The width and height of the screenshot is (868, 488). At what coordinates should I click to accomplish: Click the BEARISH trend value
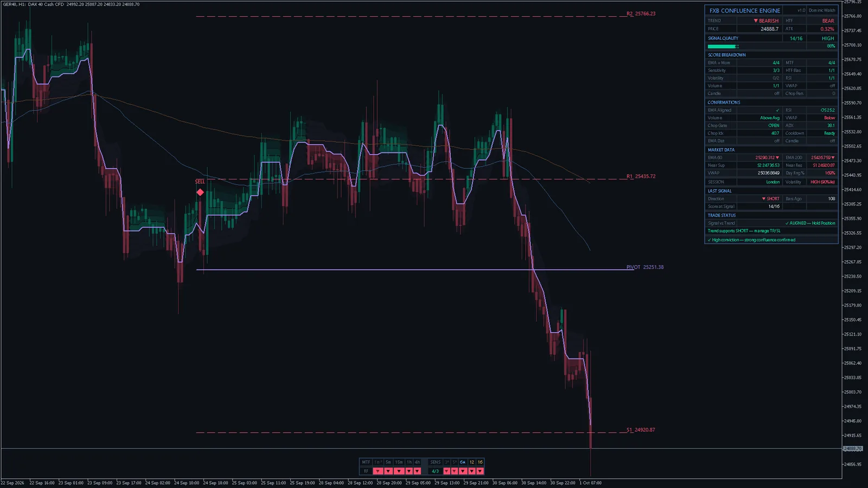click(x=766, y=21)
